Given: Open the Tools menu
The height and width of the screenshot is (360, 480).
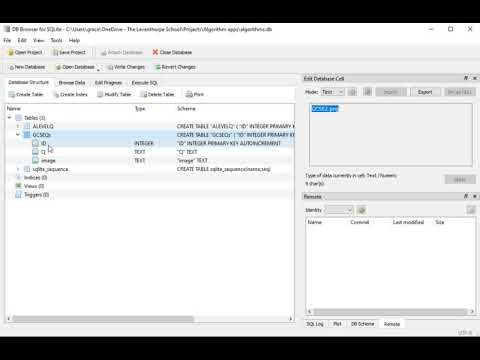Looking at the screenshot, I should point(56,40).
